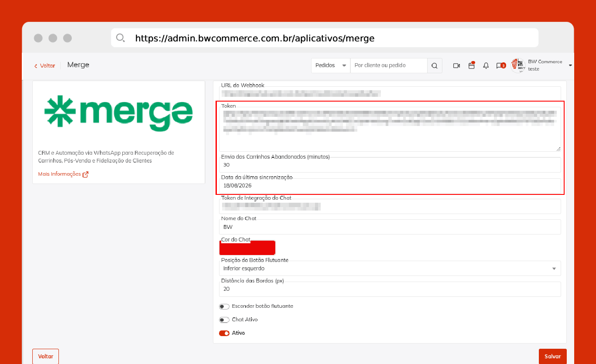Disable the Ativo switch
This screenshot has width=596, height=364.
(x=224, y=333)
